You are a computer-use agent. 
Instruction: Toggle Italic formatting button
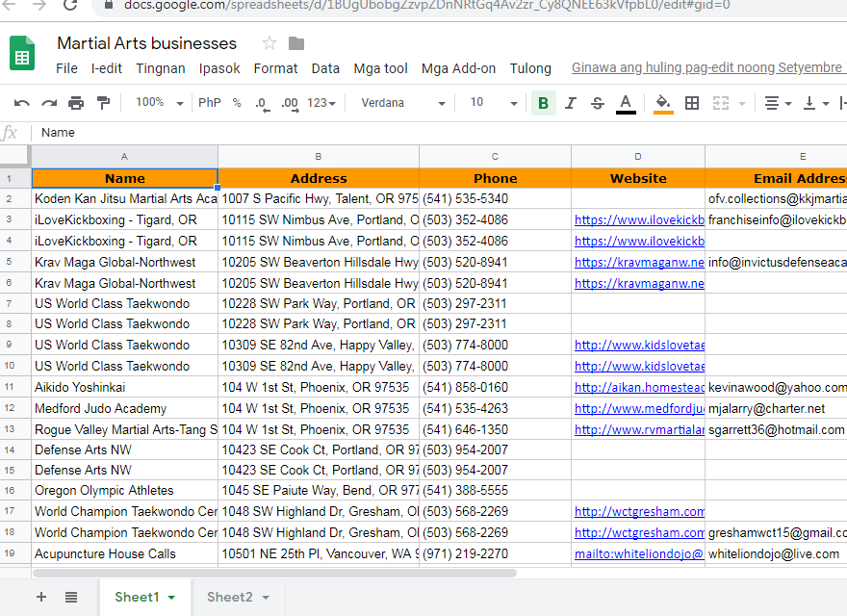(571, 103)
